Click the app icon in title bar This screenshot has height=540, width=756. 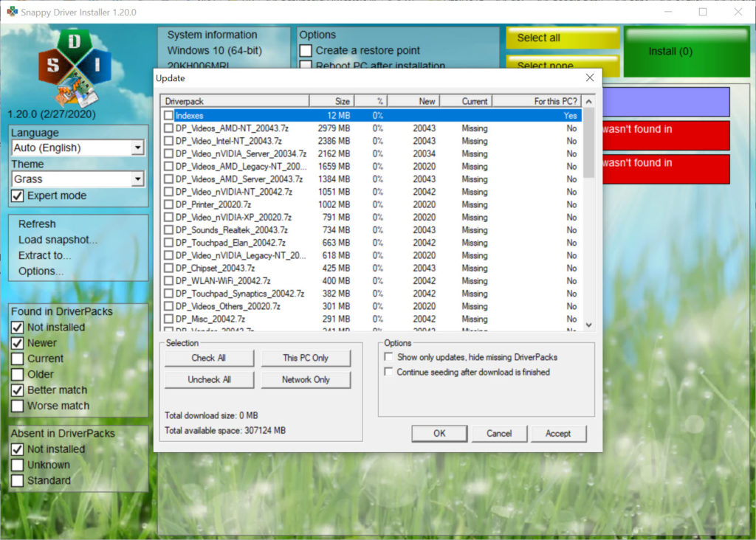(x=12, y=12)
